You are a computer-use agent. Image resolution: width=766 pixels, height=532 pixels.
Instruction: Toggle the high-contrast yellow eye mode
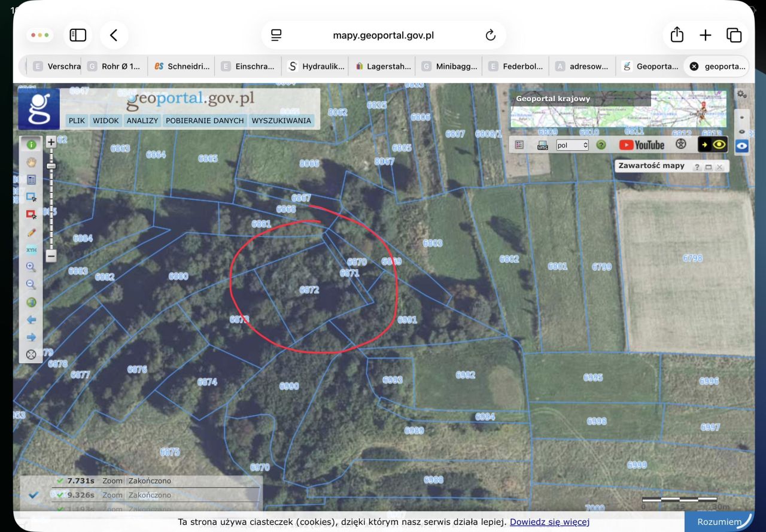pos(713,144)
